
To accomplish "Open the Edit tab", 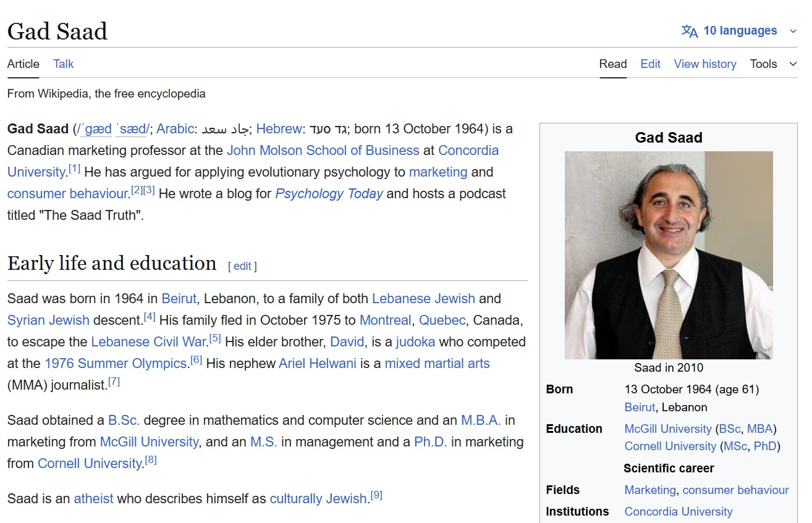I will [650, 64].
